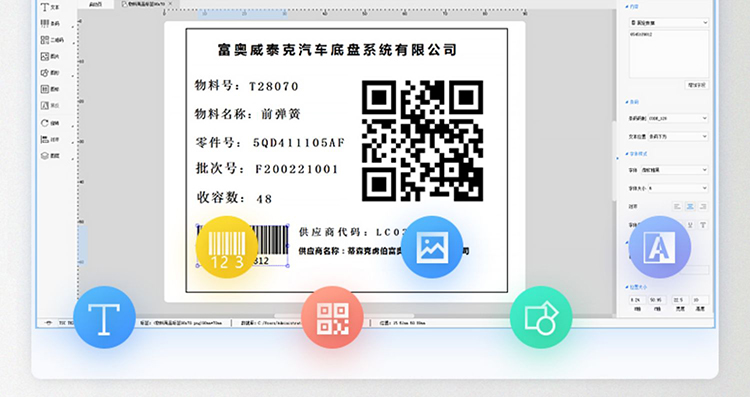The height and width of the screenshot is (397, 750).
Task: Select the 批次号: F200221001 text
Action: pyautogui.click(x=267, y=169)
